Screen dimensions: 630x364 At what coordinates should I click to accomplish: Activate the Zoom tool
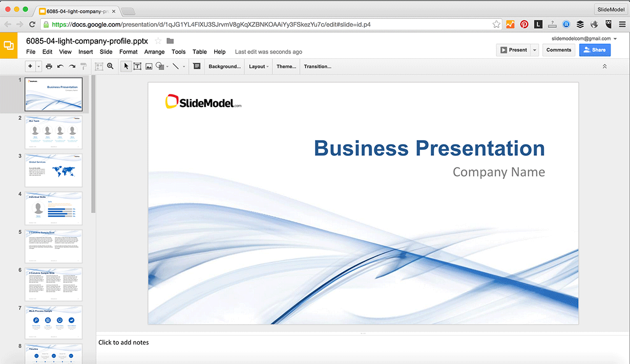(x=110, y=66)
